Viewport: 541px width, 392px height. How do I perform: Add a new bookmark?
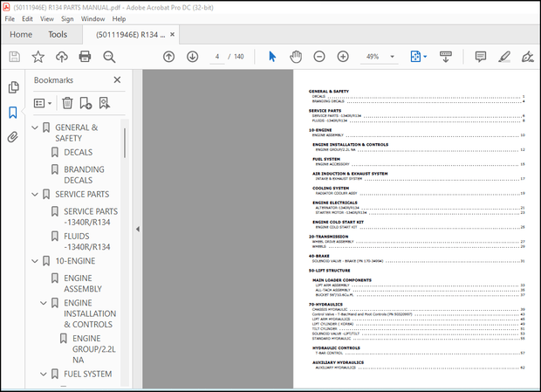click(x=86, y=103)
